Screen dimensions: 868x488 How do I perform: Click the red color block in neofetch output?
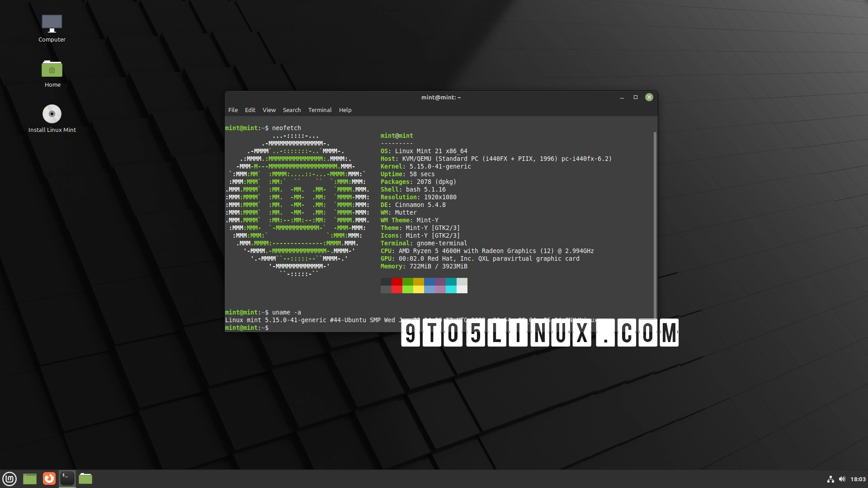pyautogui.click(x=396, y=282)
